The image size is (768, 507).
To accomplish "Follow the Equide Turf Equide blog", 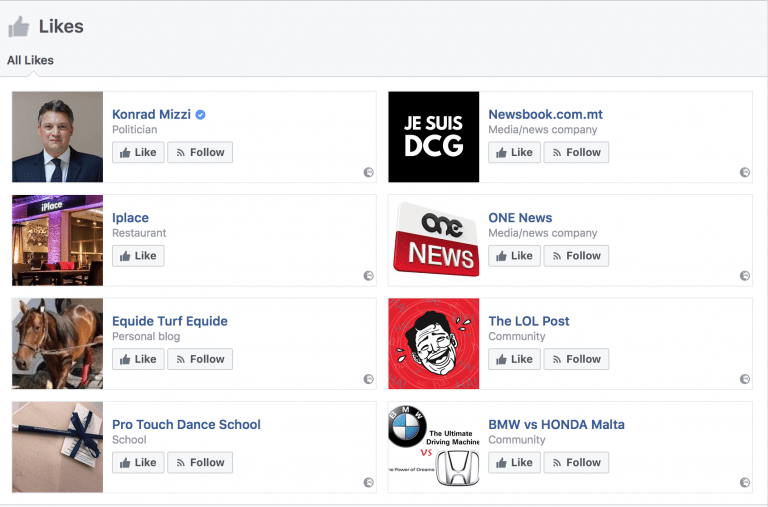I will click(x=200, y=359).
